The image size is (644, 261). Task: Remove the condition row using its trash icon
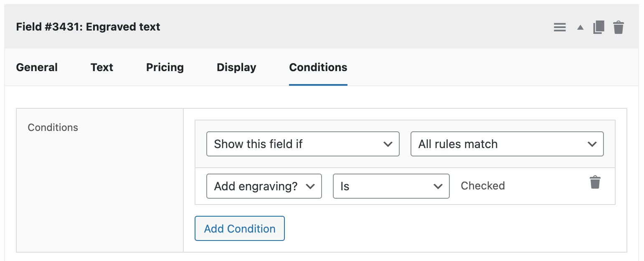click(x=596, y=182)
